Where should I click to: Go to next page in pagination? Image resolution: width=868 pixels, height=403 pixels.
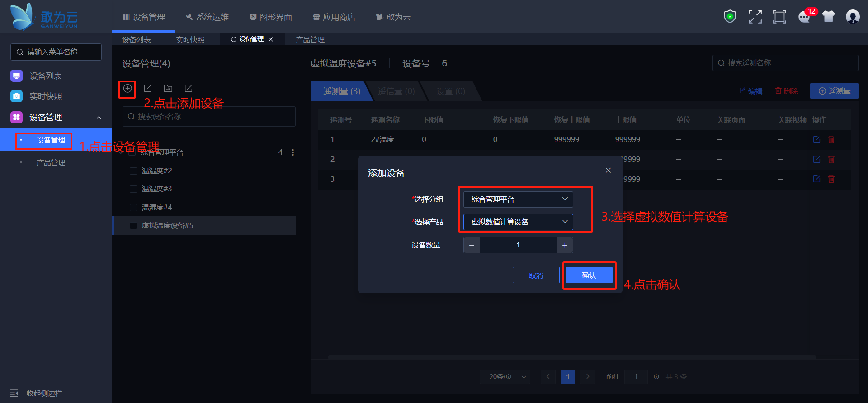[588, 376]
